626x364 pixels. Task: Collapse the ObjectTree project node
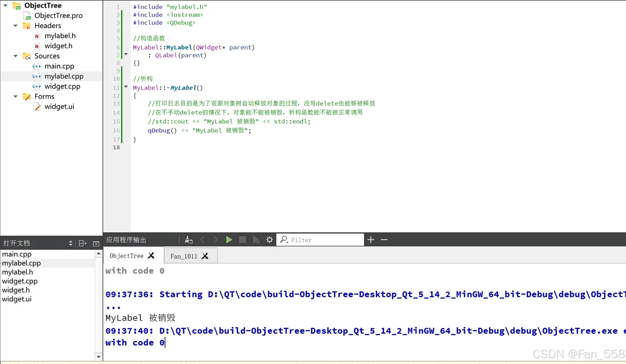5,5
